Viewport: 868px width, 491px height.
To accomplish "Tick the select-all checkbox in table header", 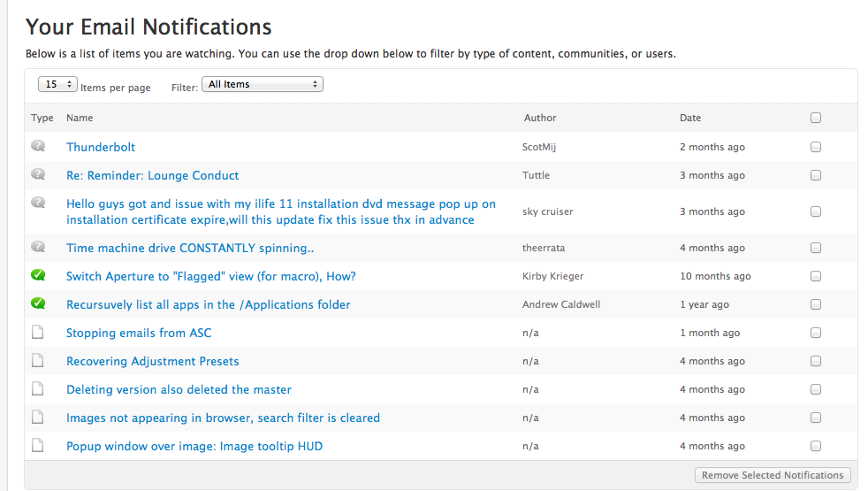I will [x=816, y=118].
